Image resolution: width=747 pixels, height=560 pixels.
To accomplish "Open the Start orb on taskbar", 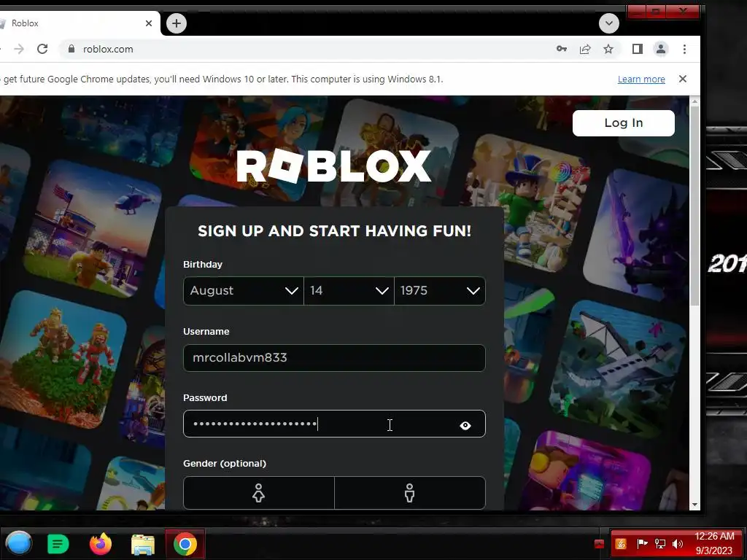I will pos(18,543).
